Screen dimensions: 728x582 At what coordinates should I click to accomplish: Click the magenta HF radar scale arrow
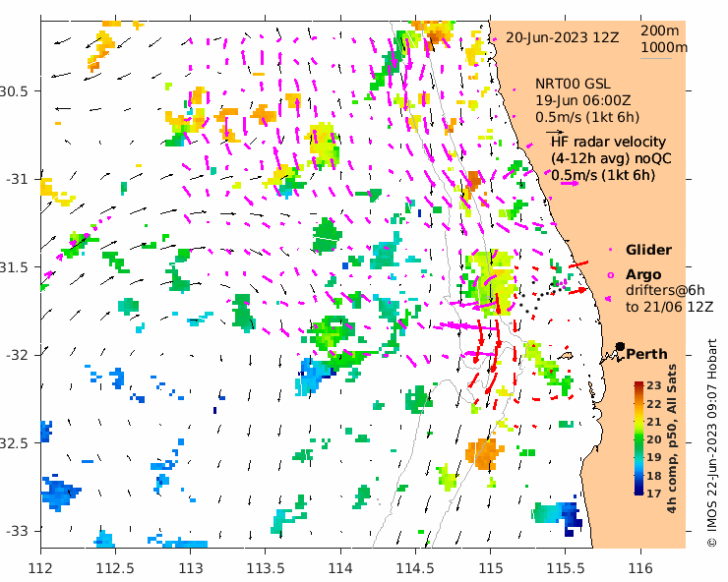click(x=570, y=183)
